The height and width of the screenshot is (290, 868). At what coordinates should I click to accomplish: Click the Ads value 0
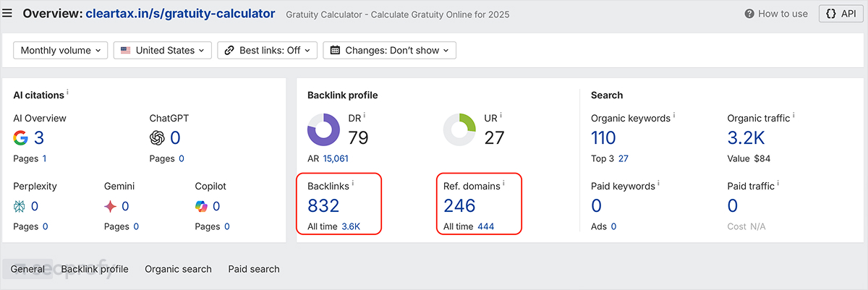[613, 226]
